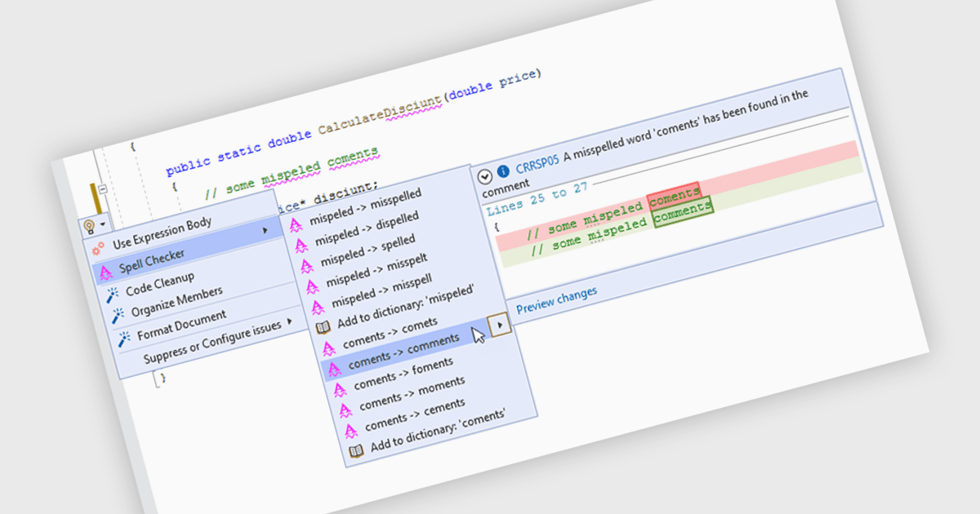Collapse the code block via the minus outline box
This screenshot has width=980, height=514.
click(x=104, y=189)
